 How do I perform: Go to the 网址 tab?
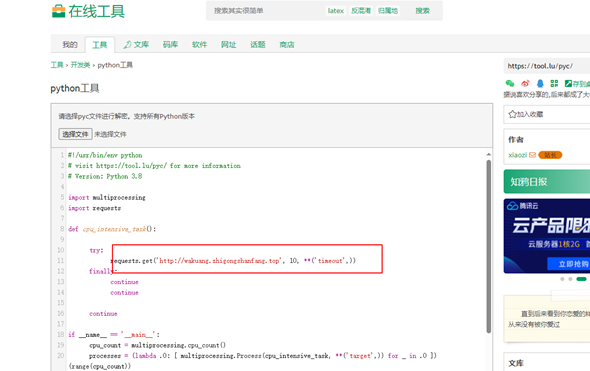tap(228, 45)
